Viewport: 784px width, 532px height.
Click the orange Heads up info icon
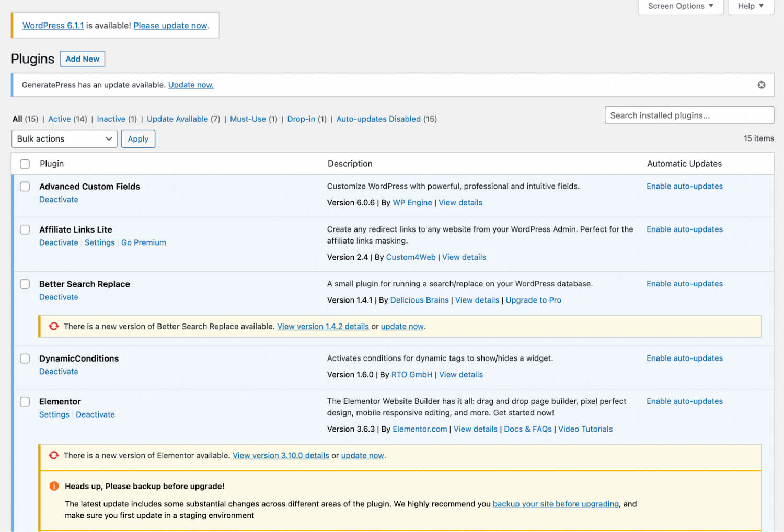[x=54, y=486]
